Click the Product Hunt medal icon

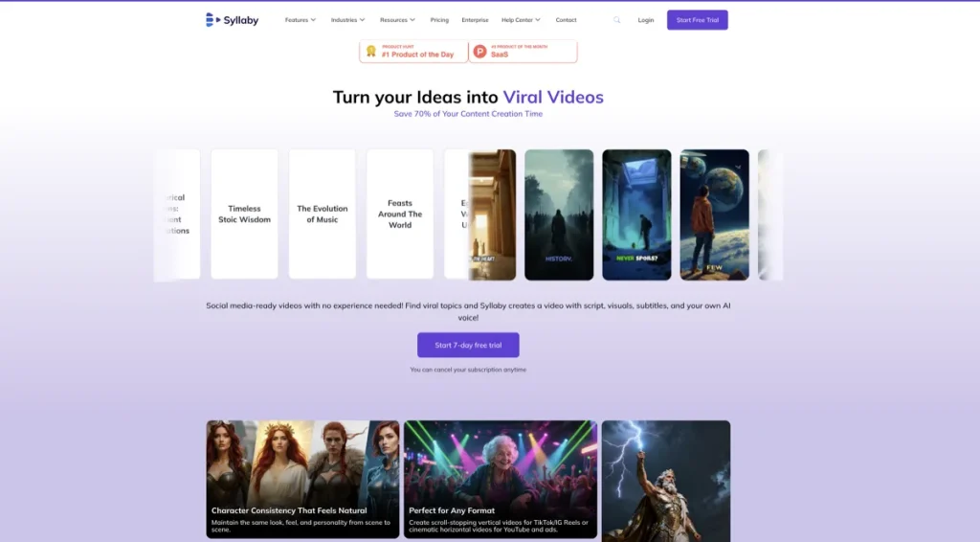371,52
